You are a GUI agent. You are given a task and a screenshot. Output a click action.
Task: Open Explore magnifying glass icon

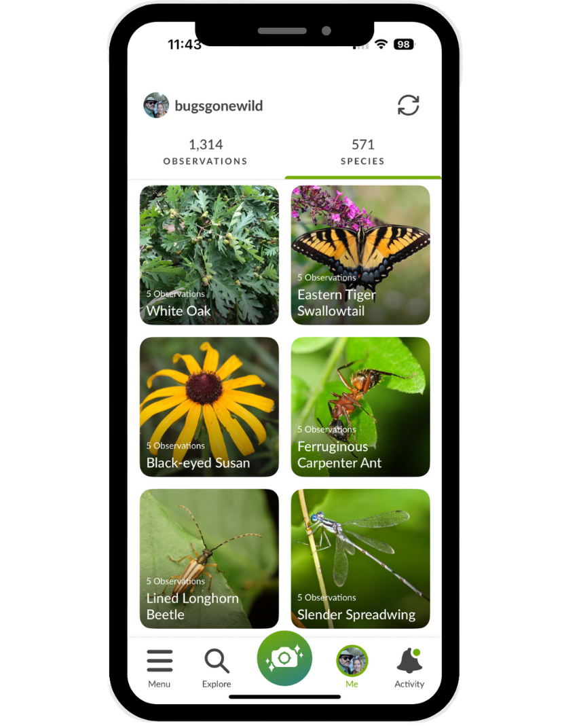[217, 661]
